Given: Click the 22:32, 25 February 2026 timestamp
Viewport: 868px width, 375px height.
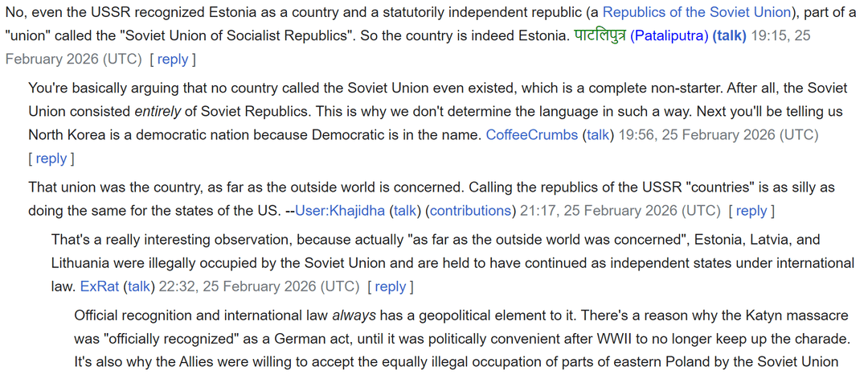Looking at the screenshot, I should tap(258, 286).
